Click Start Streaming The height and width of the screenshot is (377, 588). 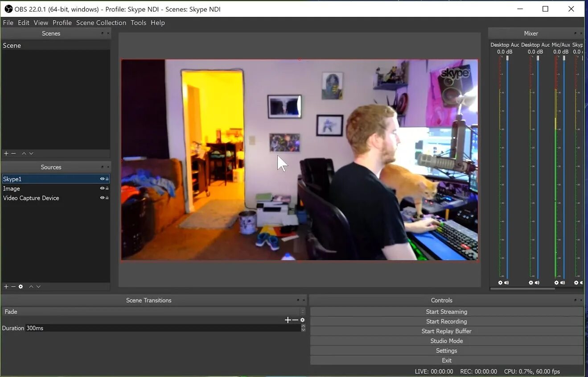[x=446, y=311]
